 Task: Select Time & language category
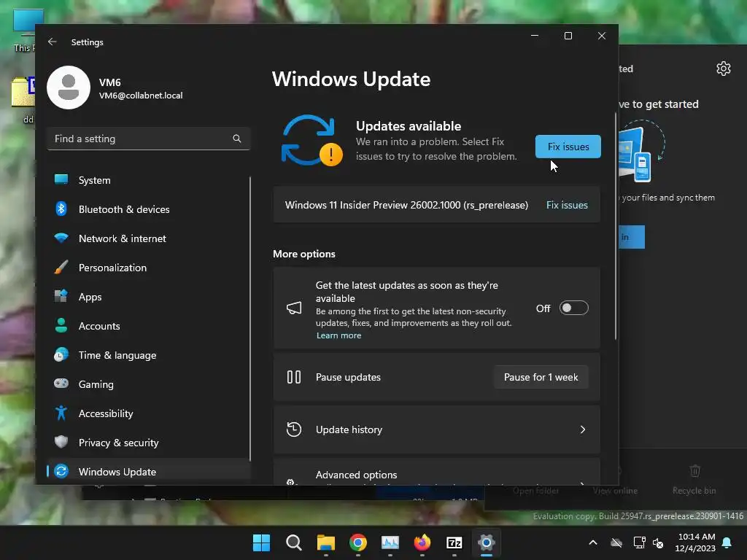pos(149,355)
